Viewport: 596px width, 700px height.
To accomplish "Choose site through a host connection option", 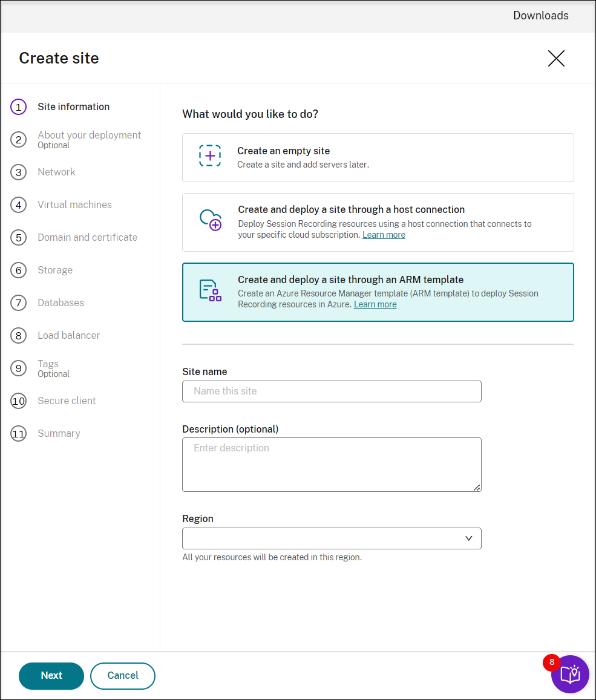I will pyautogui.click(x=378, y=222).
